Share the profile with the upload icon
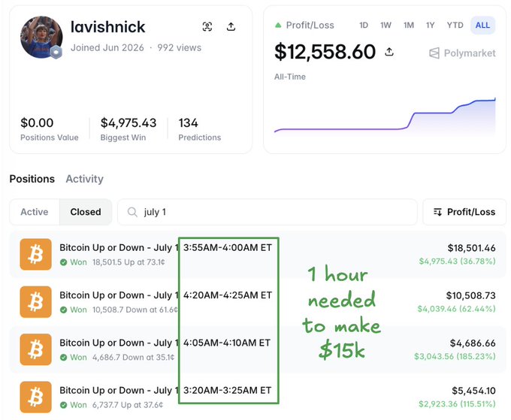Screen dimensions: 511x420 click(231, 26)
